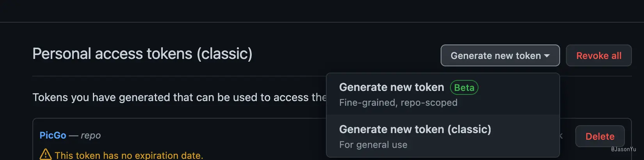Select Generate new token (classic) menu entry

coord(415,130)
